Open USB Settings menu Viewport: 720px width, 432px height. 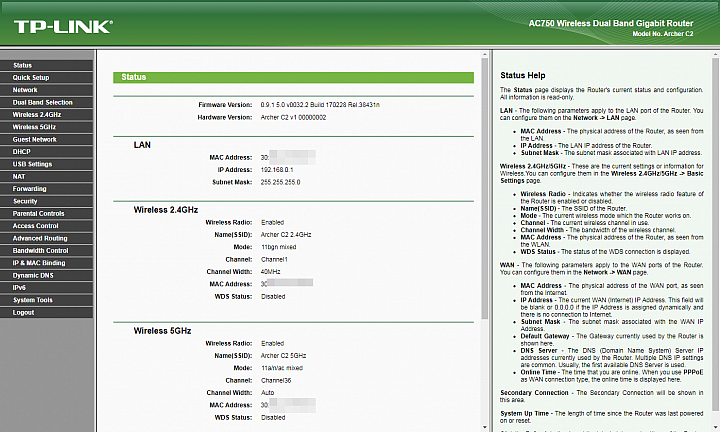click(x=46, y=164)
